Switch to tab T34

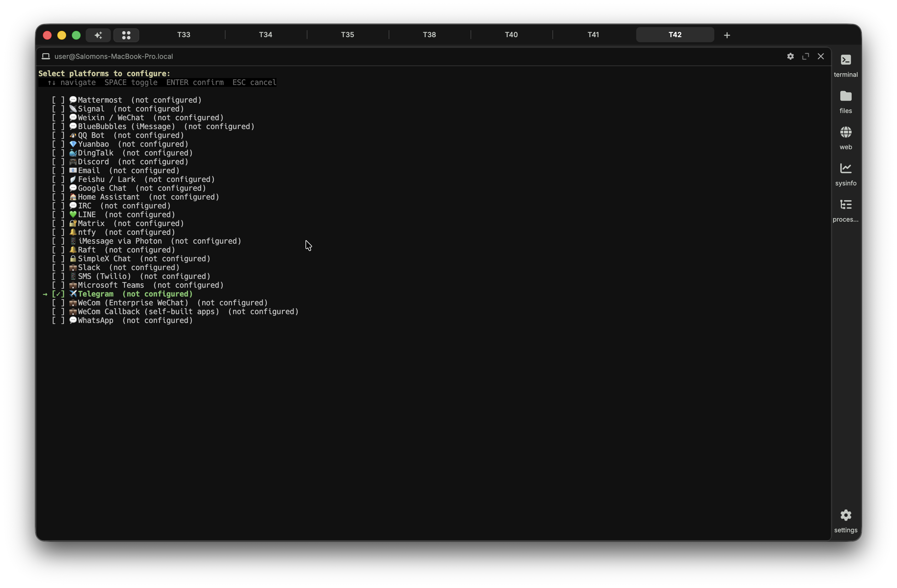pyautogui.click(x=265, y=35)
